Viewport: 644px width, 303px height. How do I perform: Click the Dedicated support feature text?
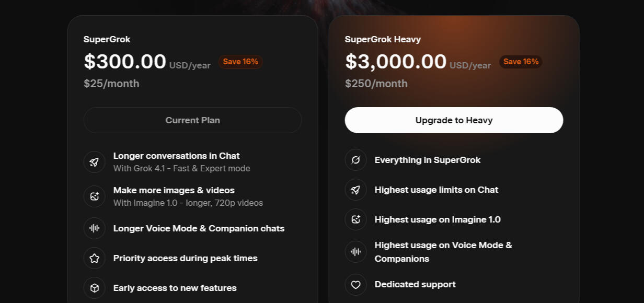pyautogui.click(x=415, y=284)
